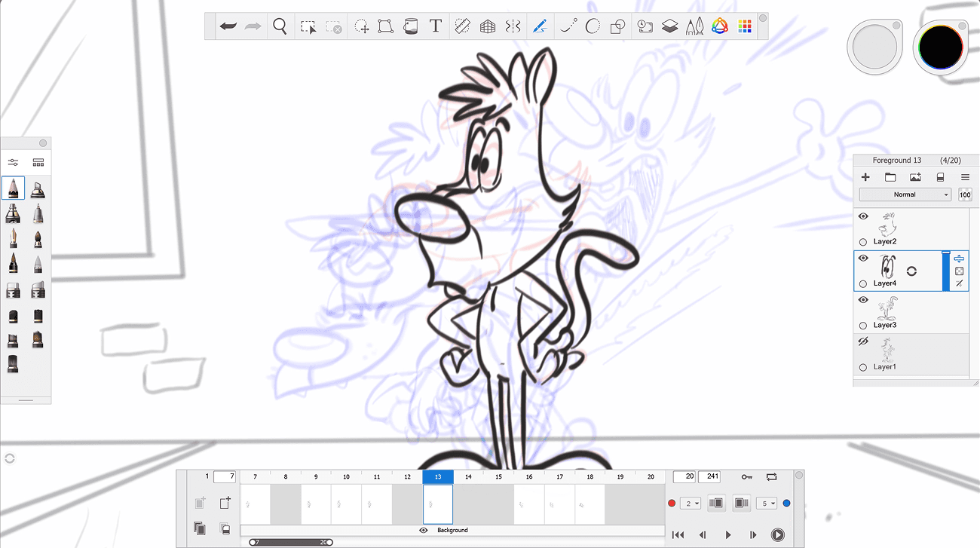Toggle visibility of Layer2

864,216
